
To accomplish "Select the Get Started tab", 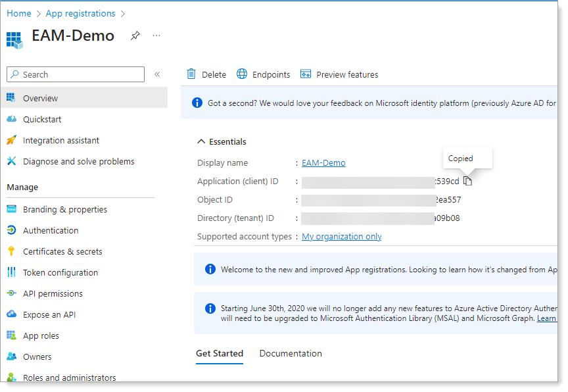I will pyautogui.click(x=220, y=353).
